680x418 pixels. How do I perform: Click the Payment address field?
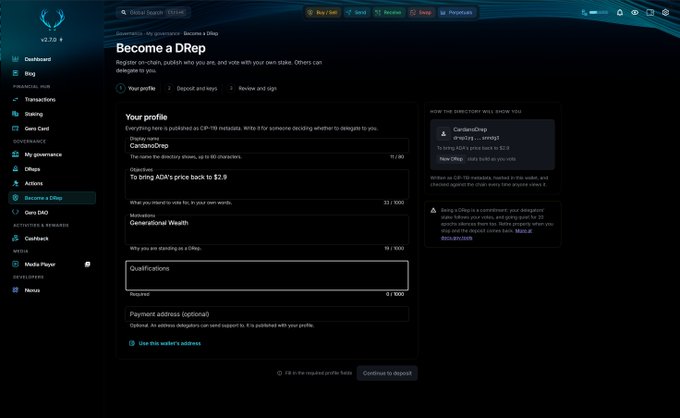pyautogui.click(x=267, y=314)
